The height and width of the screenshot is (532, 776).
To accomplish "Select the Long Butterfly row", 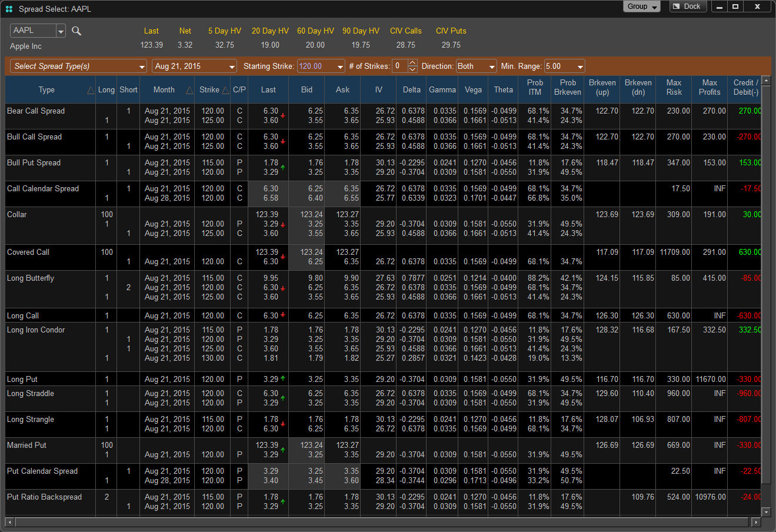I will click(383, 288).
